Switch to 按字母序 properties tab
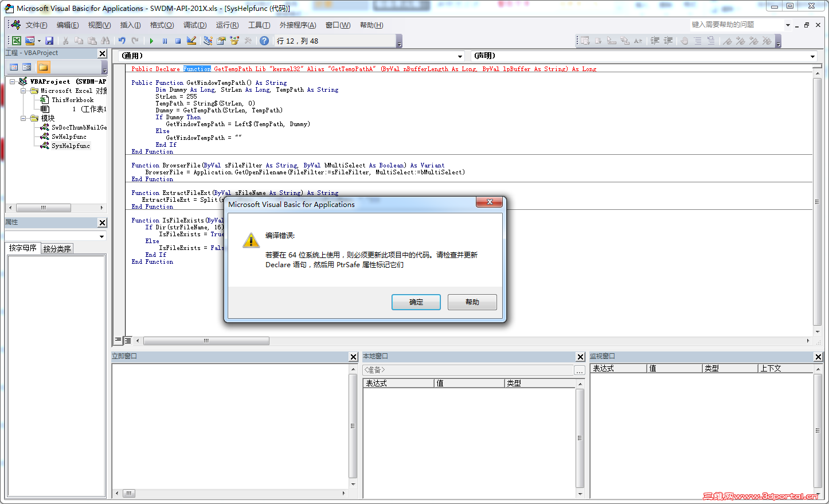 coord(23,248)
